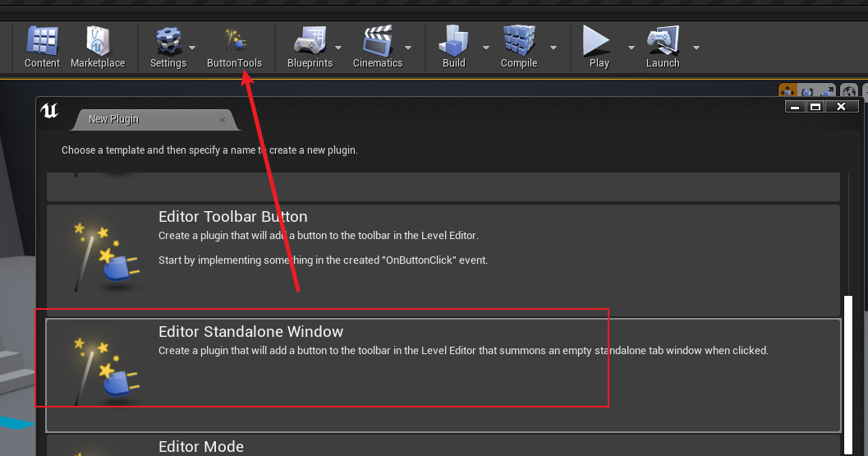Click the Launch toolbar button

[x=663, y=48]
